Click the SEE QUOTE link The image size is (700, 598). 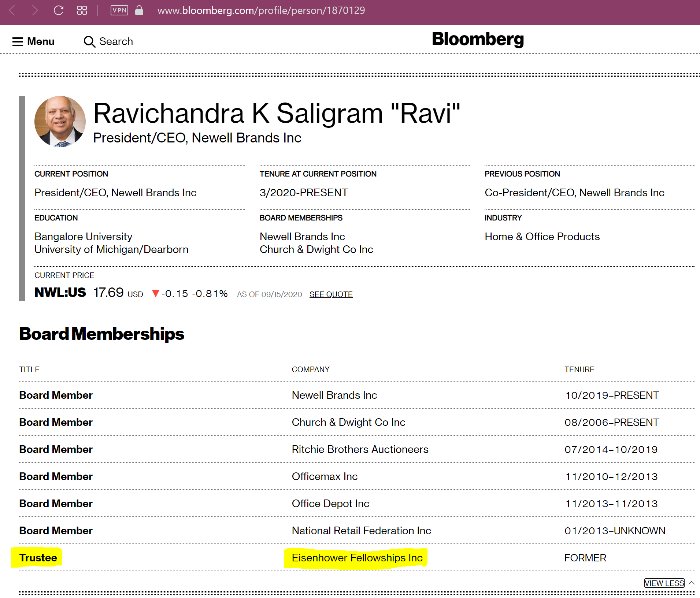pyautogui.click(x=331, y=294)
